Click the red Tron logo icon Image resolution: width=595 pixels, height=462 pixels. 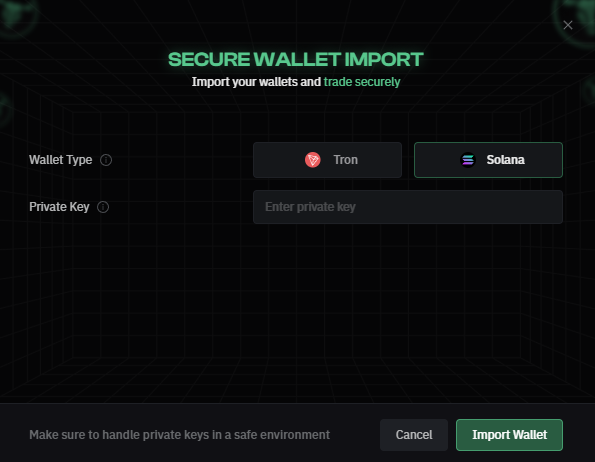(313, 160)
